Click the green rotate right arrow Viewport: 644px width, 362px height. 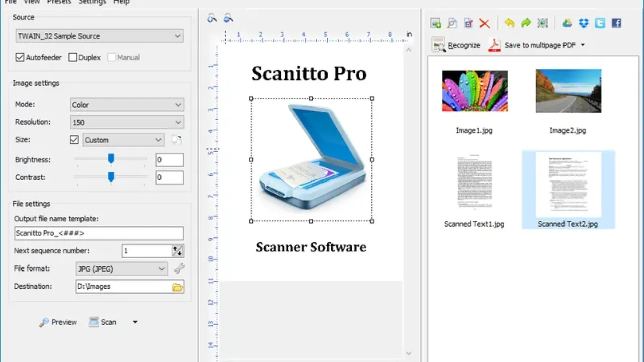coord(526,23)
